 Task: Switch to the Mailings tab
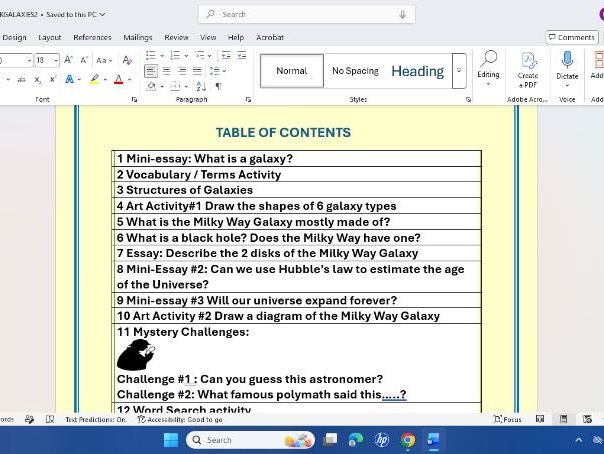[x=138, y=37]
